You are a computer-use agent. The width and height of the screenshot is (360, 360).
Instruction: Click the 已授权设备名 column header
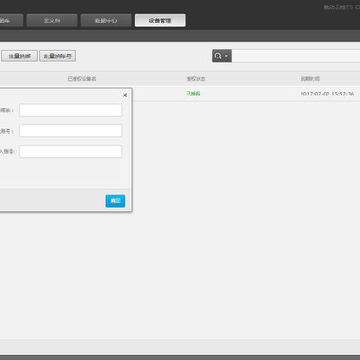pos(82,79)
